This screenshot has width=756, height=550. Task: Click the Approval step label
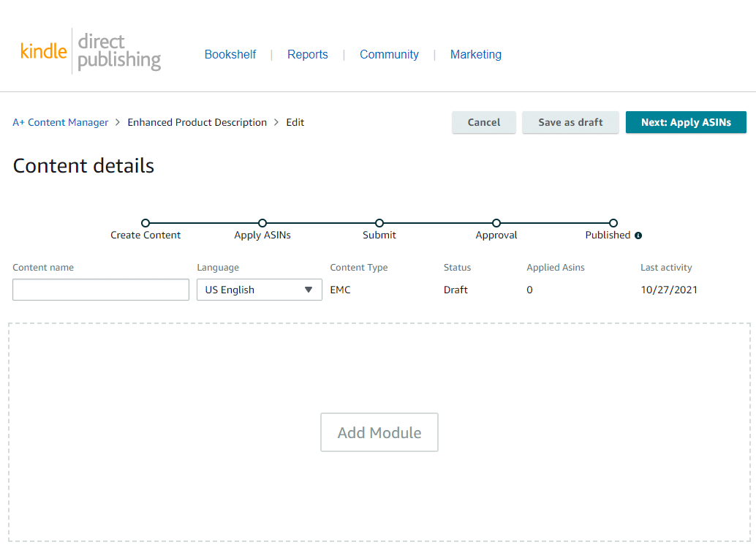(496, 236)
